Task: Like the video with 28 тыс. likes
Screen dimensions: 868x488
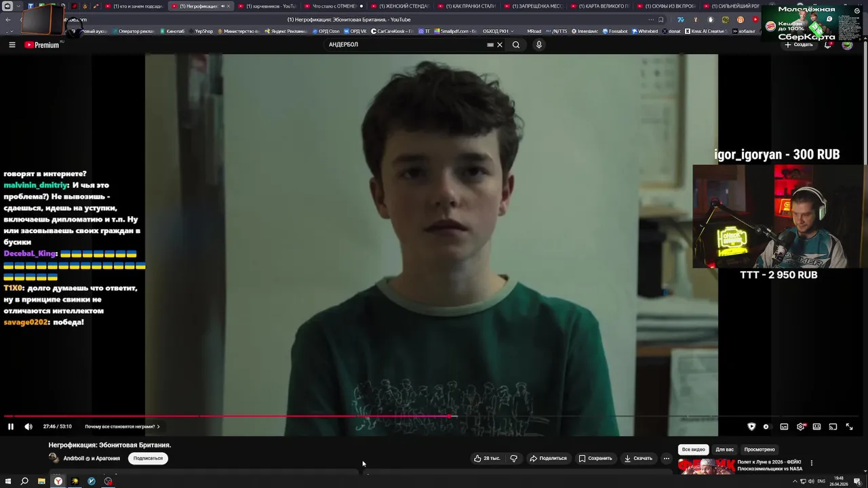Action: 487,459
